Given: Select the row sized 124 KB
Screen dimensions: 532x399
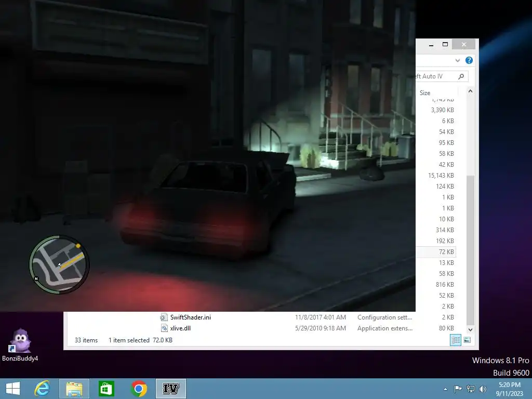Looking at the screenshot, I should click(445, 187).
